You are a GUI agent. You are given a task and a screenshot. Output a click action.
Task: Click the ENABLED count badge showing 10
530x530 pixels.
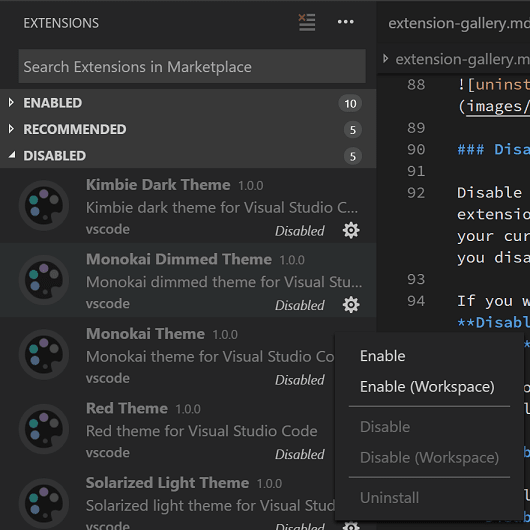click(350, 103)
